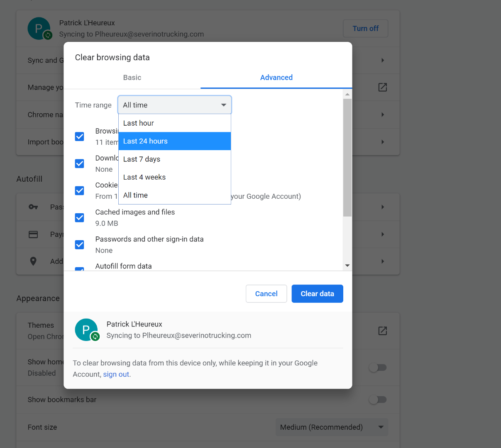Pick Last 7 days option

[174, 159]
